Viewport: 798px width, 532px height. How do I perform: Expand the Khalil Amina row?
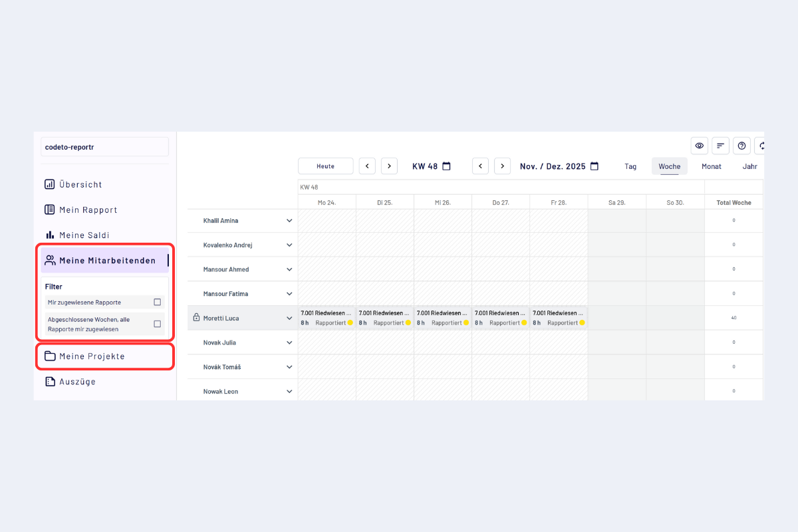pyautogui.click(x=289, y=221)
